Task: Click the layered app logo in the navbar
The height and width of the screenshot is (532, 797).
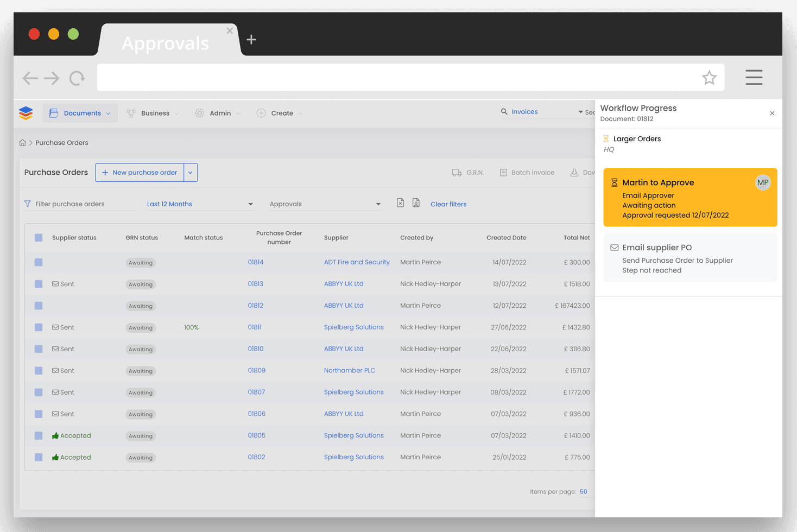Action: click(x=26, y=113)
